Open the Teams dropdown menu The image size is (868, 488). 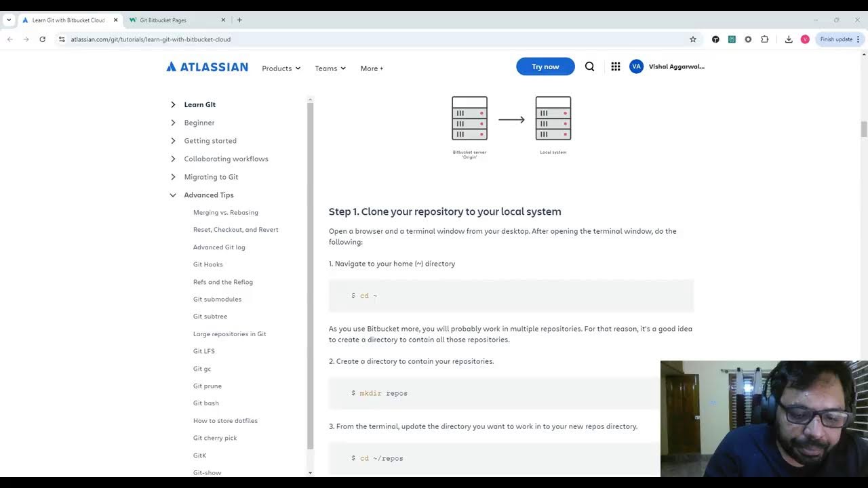point(330,68)
